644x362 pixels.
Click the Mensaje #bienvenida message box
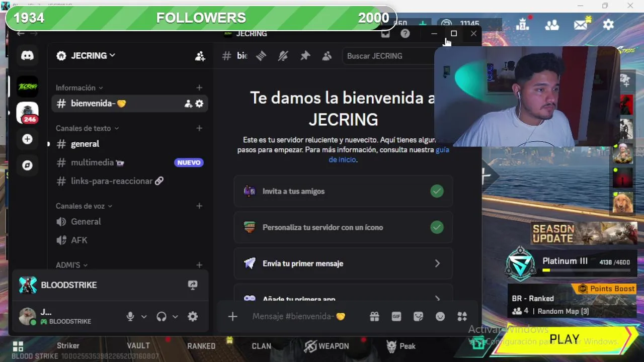299,316
